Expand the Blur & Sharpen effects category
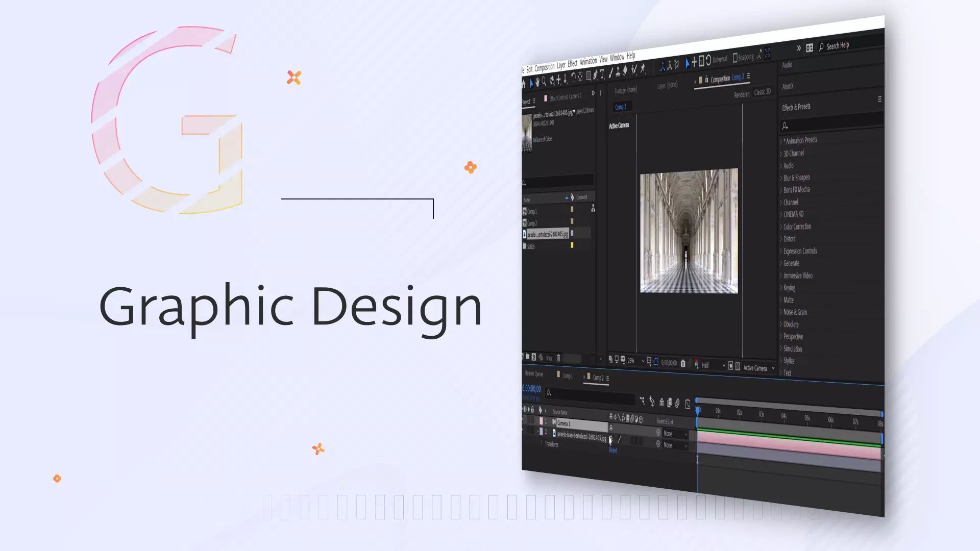980x551 pixels. (780, 179)
